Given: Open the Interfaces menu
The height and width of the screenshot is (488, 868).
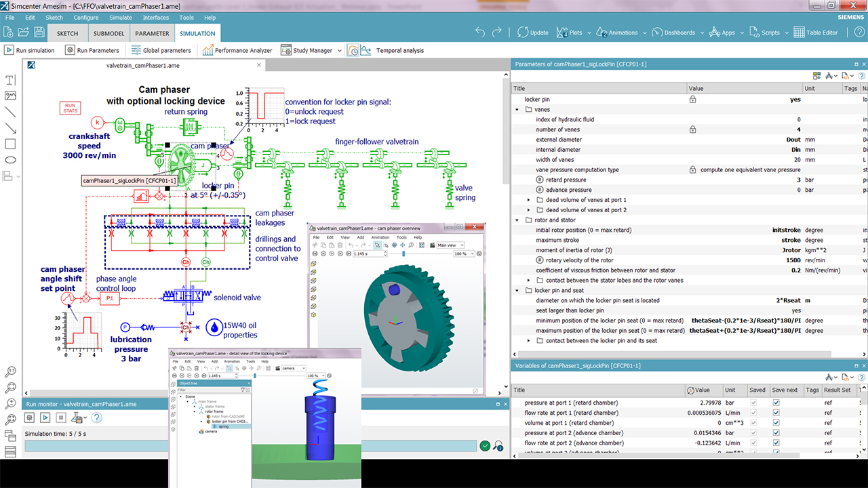Looking at the screenshot, I should [x=156, y=18].
